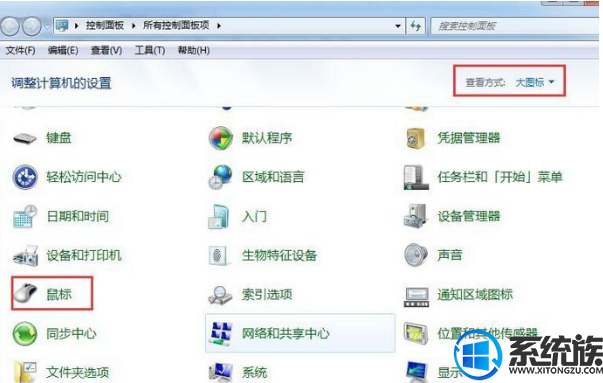The image size is (603, 383).
Task: Open Device Manager (设备管理器) icon
Action: point(415,216)
